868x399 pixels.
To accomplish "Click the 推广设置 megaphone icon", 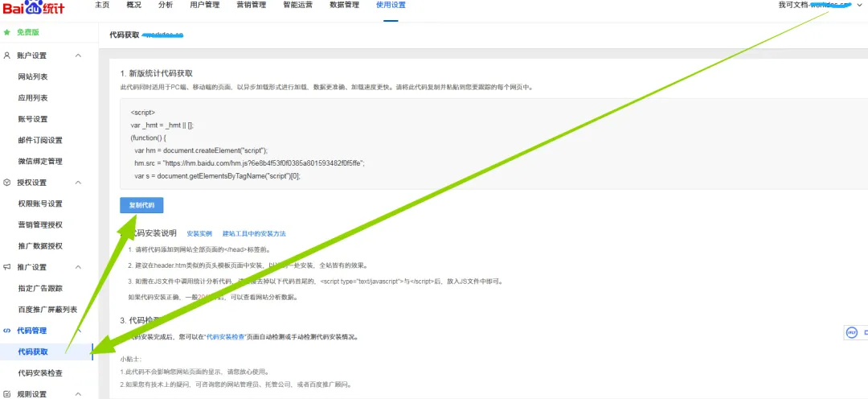I will (7, 267).
